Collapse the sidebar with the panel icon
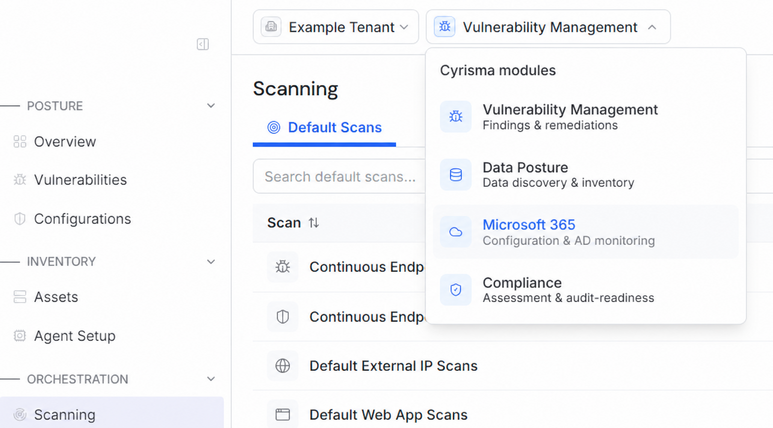Viewport: 773px width, 428px height. point(203,44)
